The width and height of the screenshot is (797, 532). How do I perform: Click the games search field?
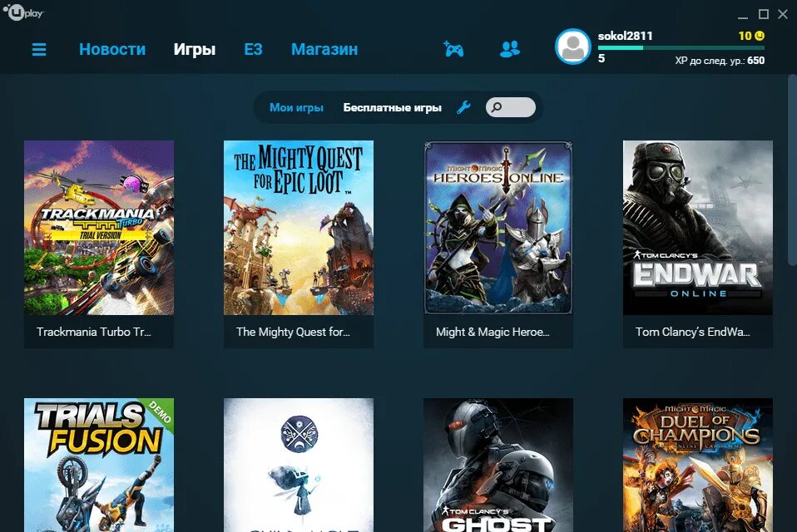pyautogui.click(x=510, y=107)
